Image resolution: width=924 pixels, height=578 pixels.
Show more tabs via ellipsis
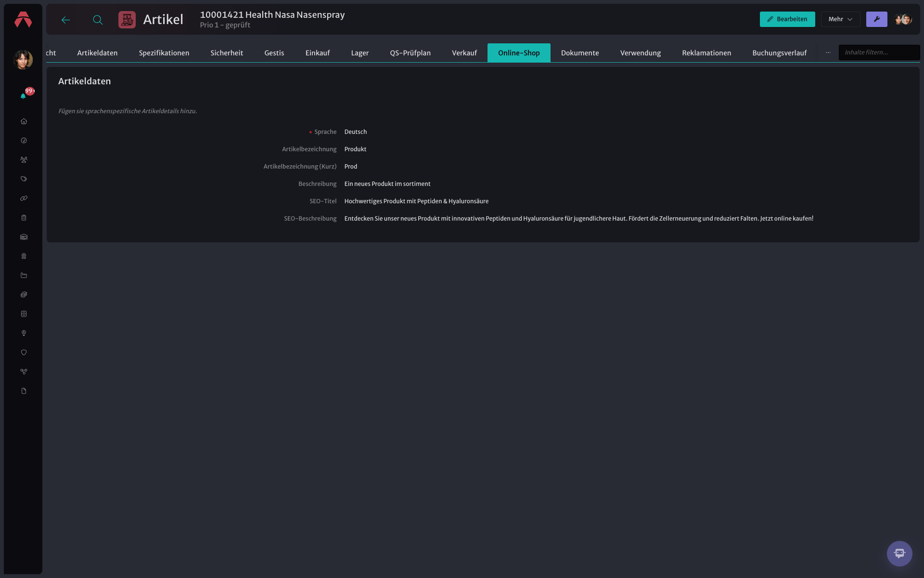click(x=828, y=53)
